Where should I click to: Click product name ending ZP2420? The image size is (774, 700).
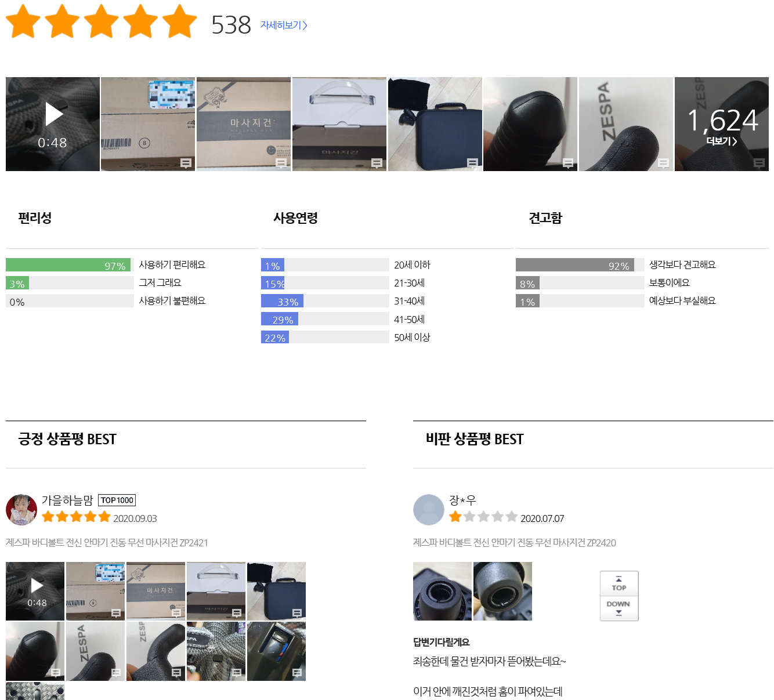pyautogui.click(x=515, y=543)
